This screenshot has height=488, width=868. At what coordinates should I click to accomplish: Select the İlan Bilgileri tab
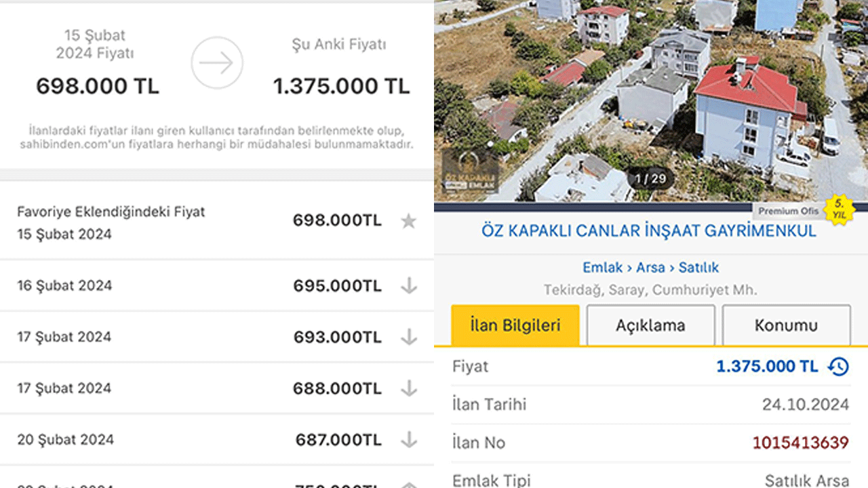coord(514,325)
